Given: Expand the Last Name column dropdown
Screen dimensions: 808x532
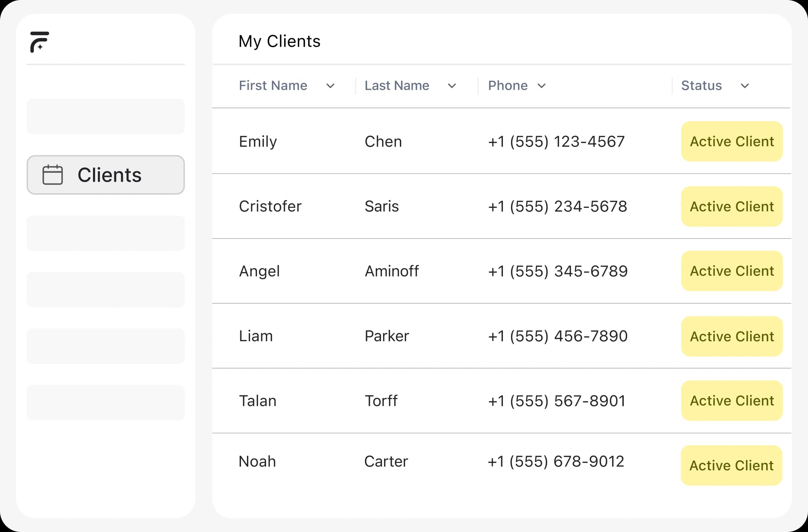Looking at the screenshot, I should click(x=452, y=86).
